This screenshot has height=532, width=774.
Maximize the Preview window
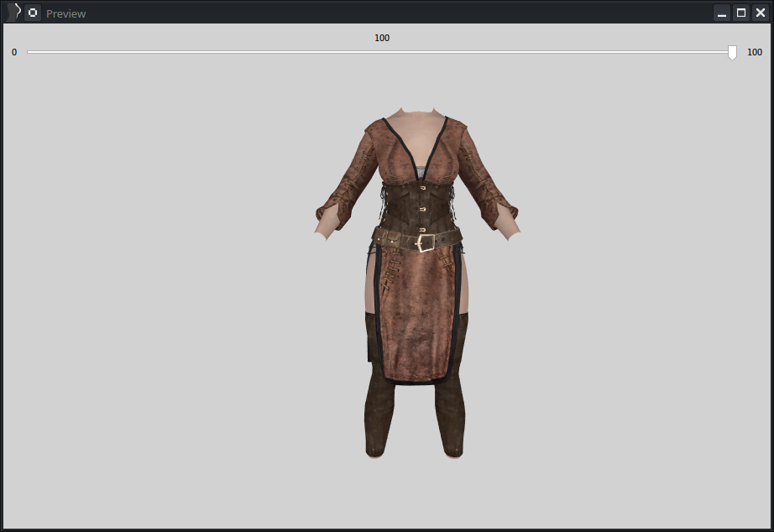(x=741, y=13)
